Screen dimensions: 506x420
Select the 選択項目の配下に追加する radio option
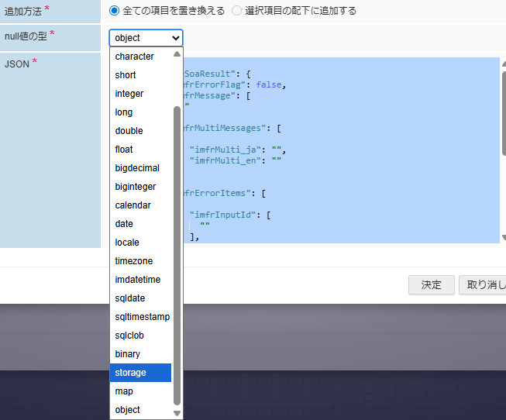pos(237,11)
